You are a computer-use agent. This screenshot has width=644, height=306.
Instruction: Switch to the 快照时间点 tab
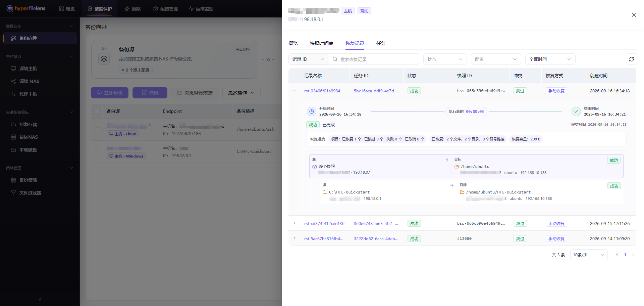(322, 43)
